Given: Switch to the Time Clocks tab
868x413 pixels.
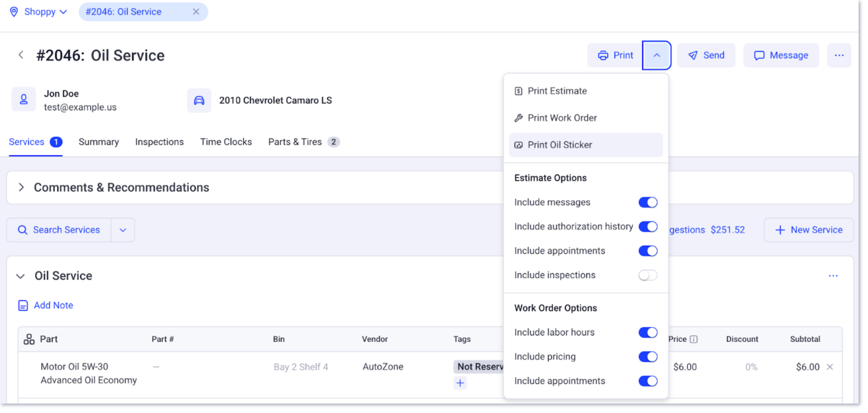Looking at the screenshot, I should [226, 142].
